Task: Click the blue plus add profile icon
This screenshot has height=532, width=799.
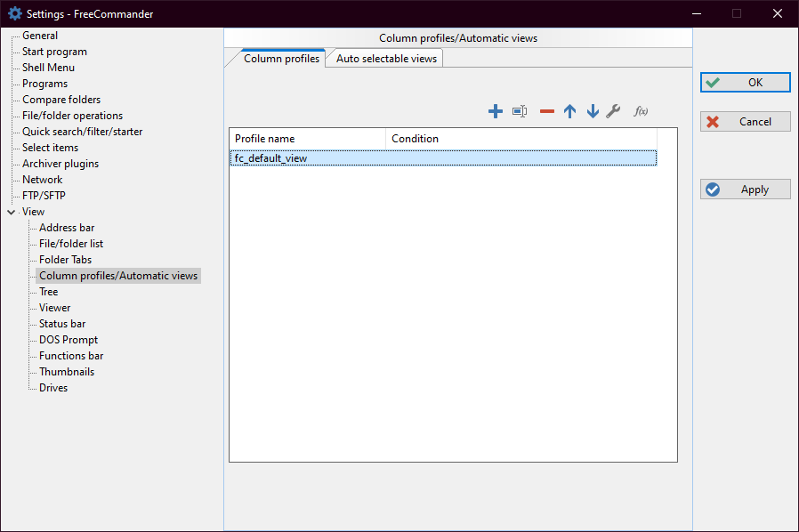Action: pos(496,111)
